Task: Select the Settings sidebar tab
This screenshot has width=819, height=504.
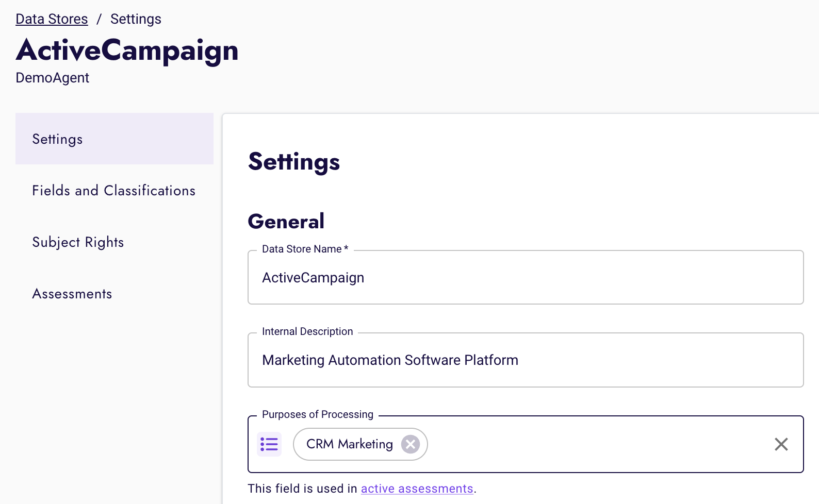Action: pyautogui.click(x=114, y=139)
